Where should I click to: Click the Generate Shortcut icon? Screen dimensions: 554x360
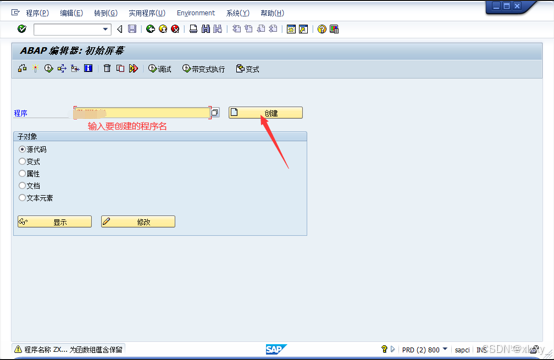(303, 29)
